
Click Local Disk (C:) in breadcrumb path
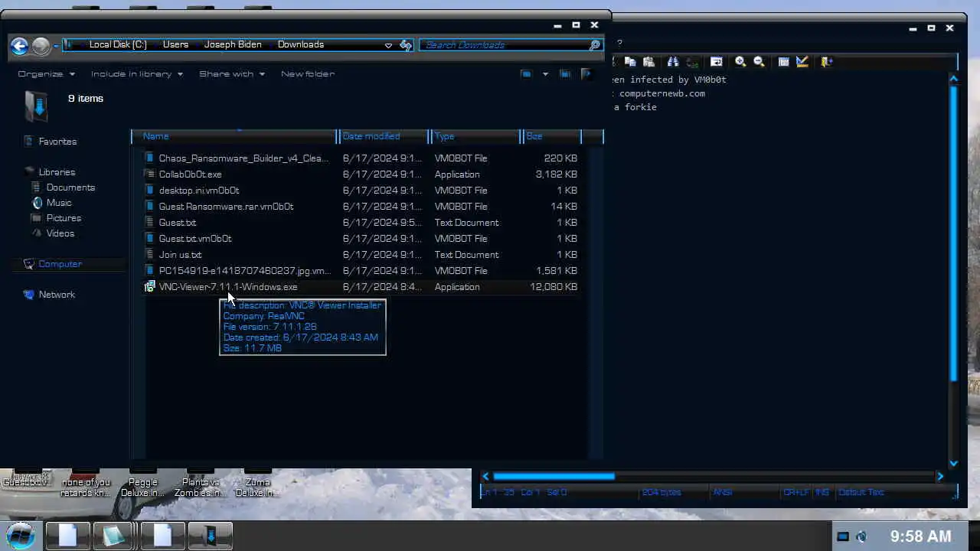118,44
